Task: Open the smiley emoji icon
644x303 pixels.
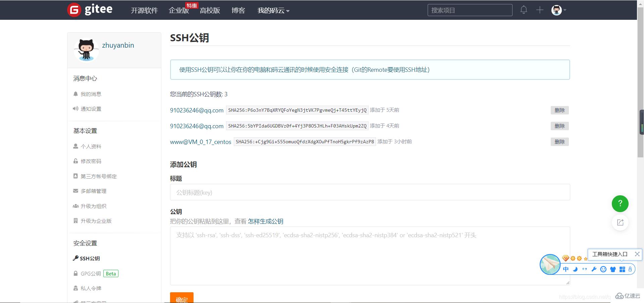Action: pyautogui.click(x=603, y=269)
